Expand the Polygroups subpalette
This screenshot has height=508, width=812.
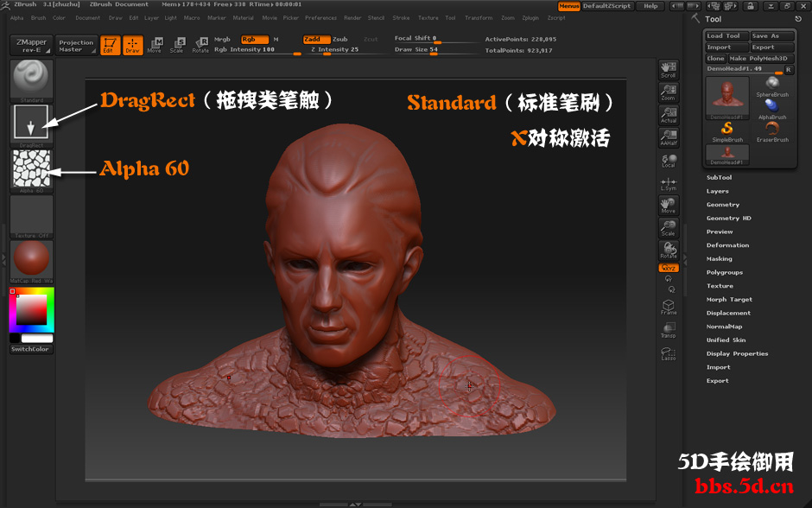click(725, 272)
